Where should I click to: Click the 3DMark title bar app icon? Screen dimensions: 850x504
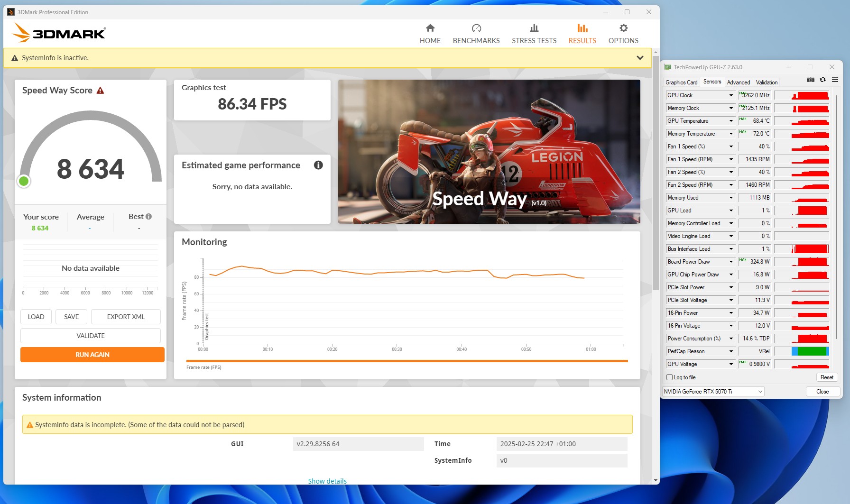(11, 12)
